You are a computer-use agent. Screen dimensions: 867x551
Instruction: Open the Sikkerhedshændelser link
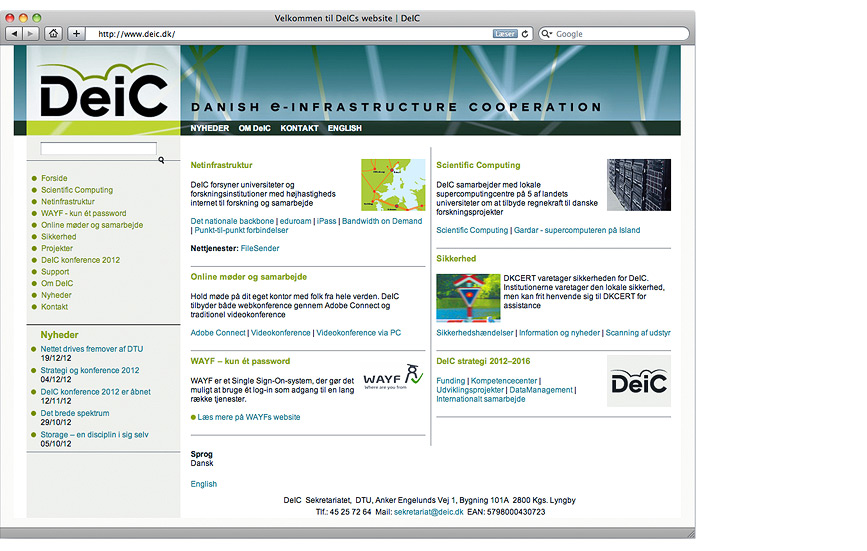click(474, 333)
